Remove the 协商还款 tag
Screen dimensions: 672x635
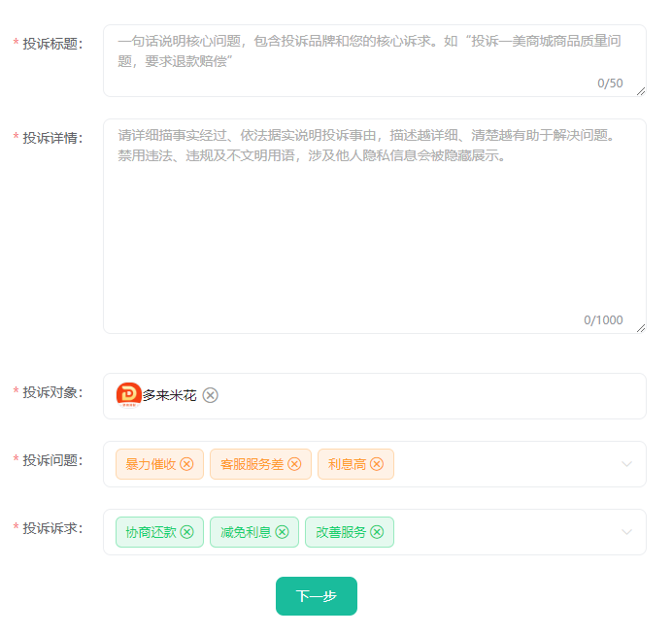click(186, 532)
